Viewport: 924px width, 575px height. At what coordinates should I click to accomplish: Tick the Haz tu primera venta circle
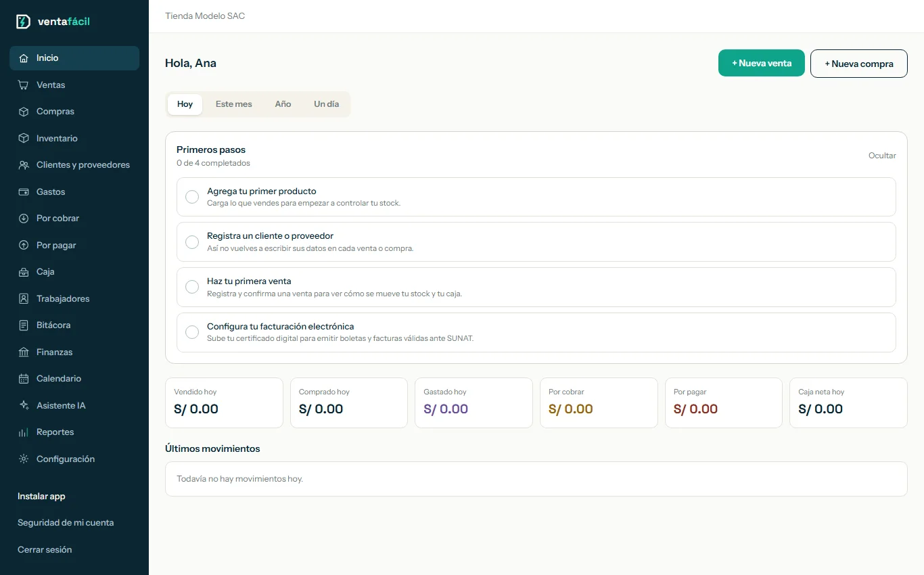tap(192, 287)
